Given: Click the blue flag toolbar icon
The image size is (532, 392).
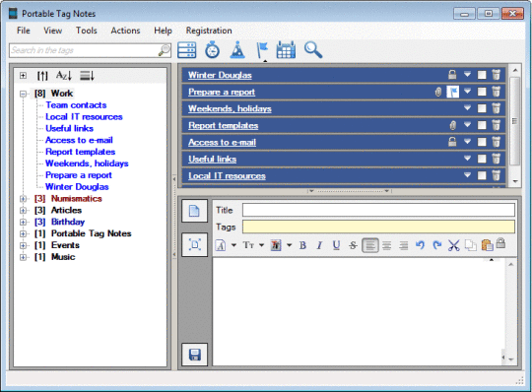Looking at the screenshot, I should point(262,50).
